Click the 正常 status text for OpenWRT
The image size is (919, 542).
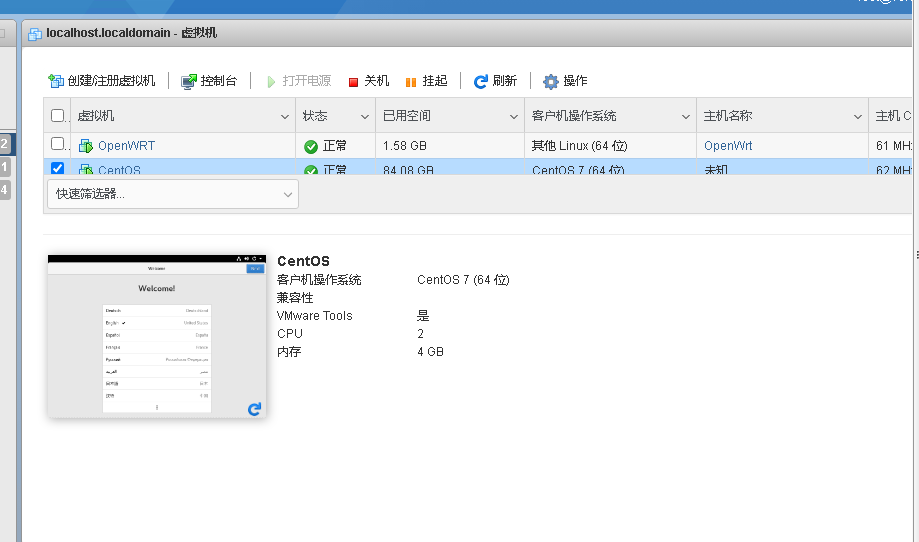[335, 145]
